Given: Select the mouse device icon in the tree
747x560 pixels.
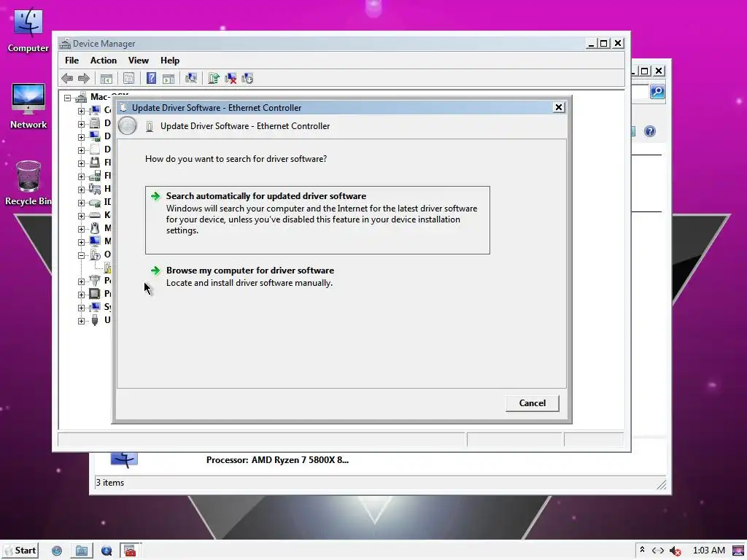Looking at the screenshot, I should point(95,228).
